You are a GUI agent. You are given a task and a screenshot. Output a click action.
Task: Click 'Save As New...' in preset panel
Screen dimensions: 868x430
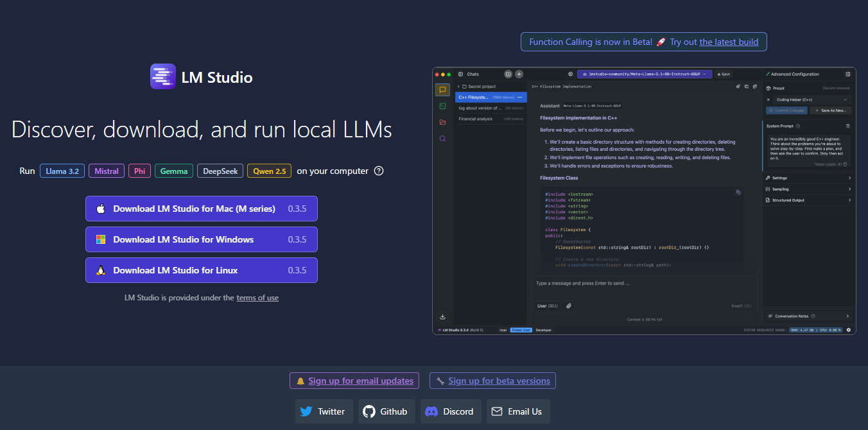(830, 110)
